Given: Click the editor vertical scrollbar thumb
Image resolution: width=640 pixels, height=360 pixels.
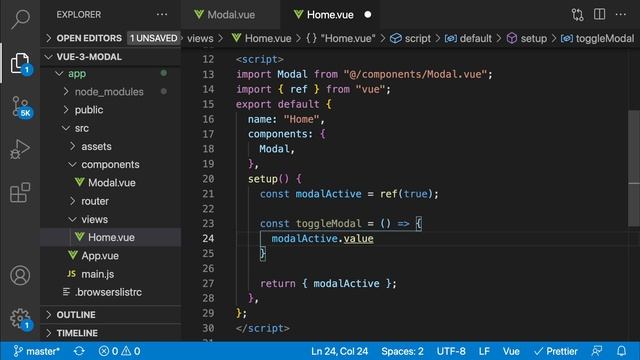Looking at the screenshot, I should pos(634,167).
